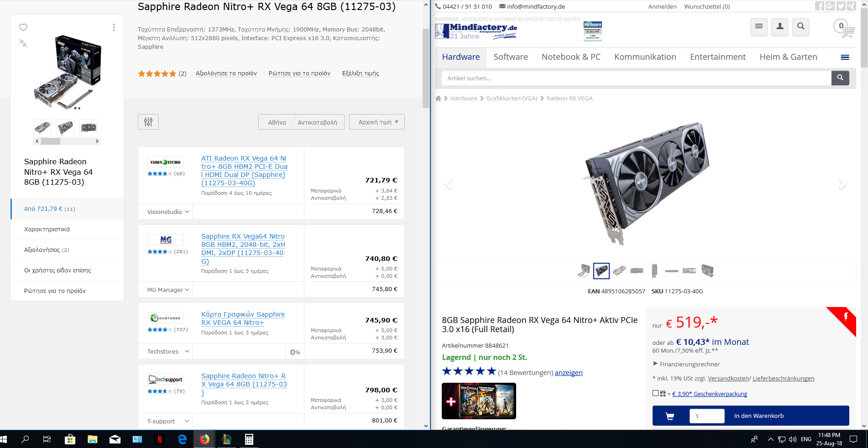Image resolution: width=868 pixels, height=448 pixels.
Task: Click anzeigen reviews link
Action: click(x=569, y=373)
